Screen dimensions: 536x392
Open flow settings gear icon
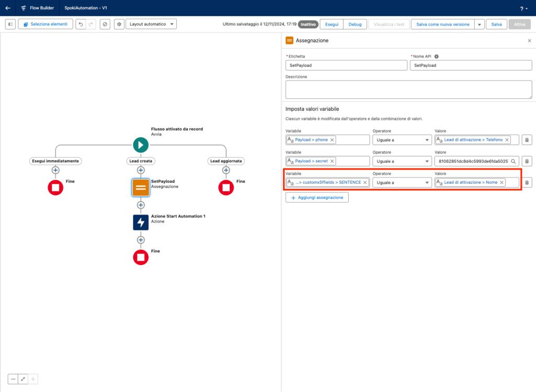pos(119,24)
